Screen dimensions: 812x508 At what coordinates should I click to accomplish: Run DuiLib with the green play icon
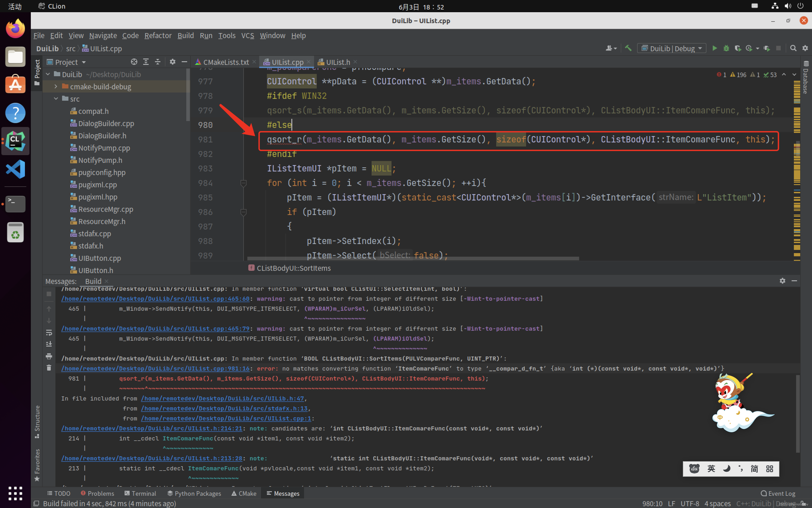click(714, 48)
